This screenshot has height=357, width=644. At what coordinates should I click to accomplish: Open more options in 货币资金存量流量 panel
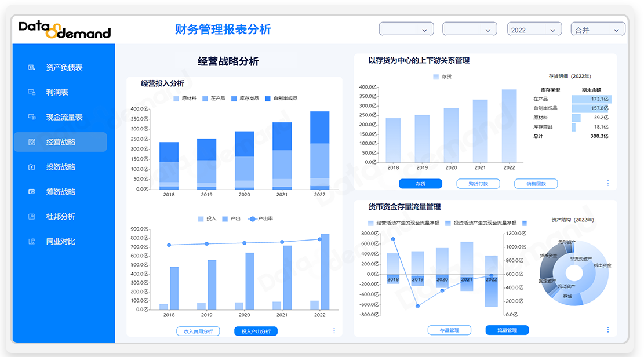point(608,330)
